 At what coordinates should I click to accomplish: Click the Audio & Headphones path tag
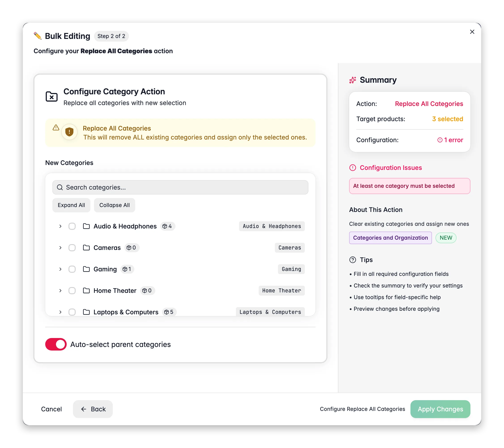pos(272,226)
